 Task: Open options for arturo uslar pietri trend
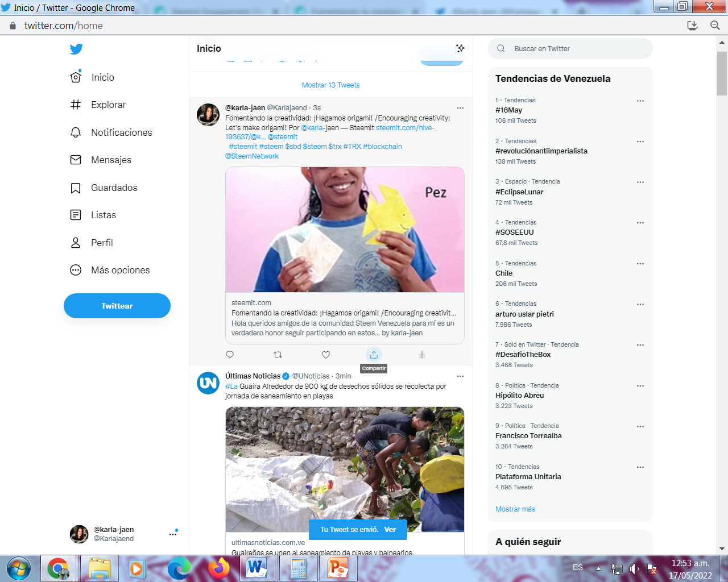coord(640,304)
